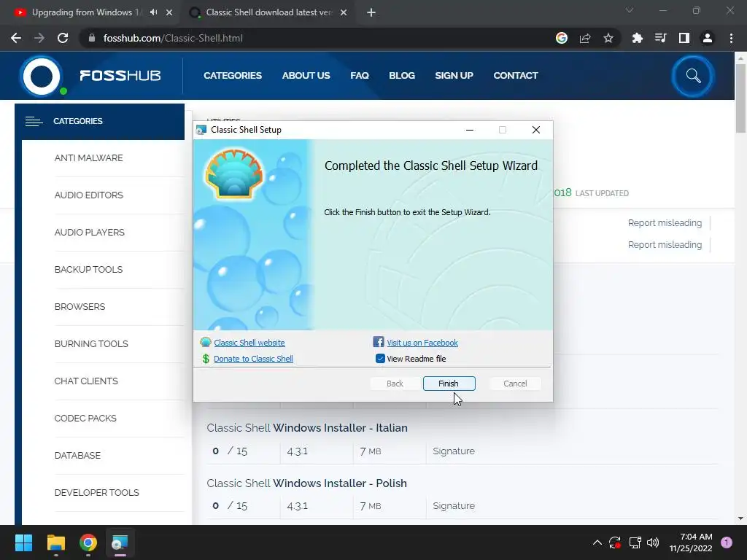Click the Finish button in Setup

tap(449, 384)
